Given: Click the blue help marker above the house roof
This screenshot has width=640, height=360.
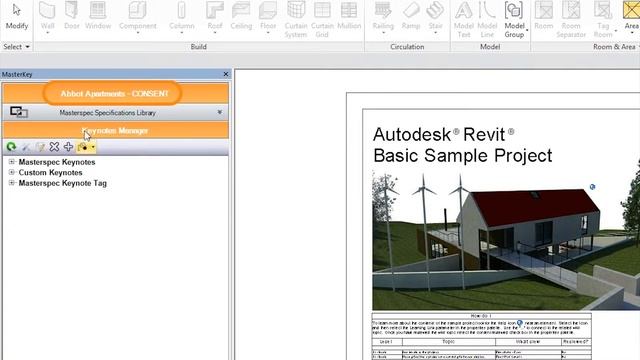Looking at the screenshot, I should click(x=592, y=187).
